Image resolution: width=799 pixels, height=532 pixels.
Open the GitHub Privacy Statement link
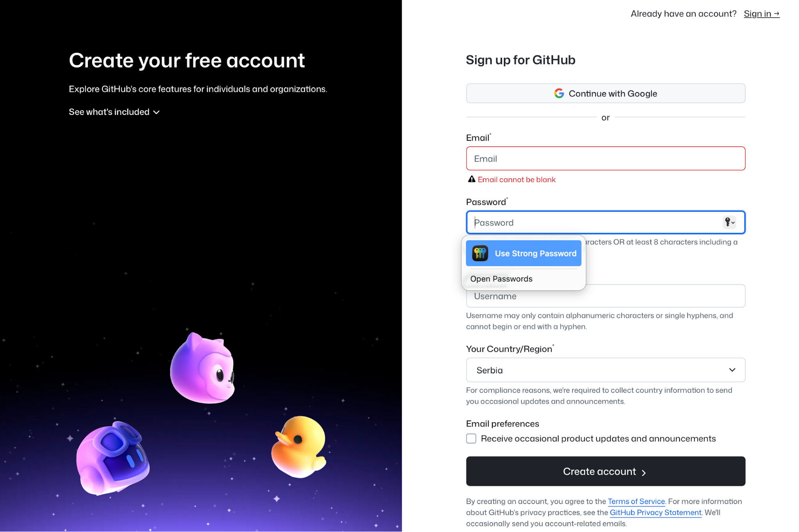pyautogui.click(x=656, y=512)
